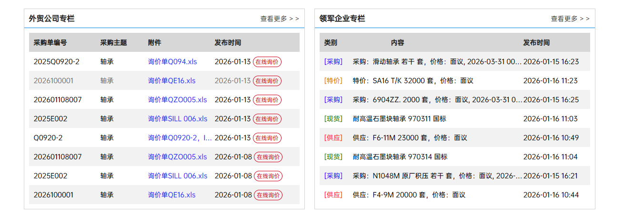
Task: Open 询价单QZO005.xls dated 2026-01-08
Action: point(177,157)
